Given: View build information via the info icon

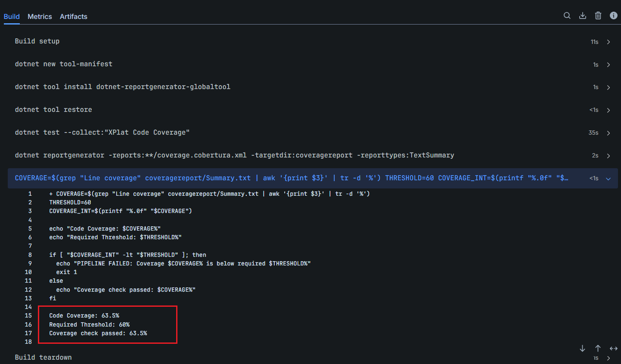Looking at the screenshot, I should click(613, 15).
